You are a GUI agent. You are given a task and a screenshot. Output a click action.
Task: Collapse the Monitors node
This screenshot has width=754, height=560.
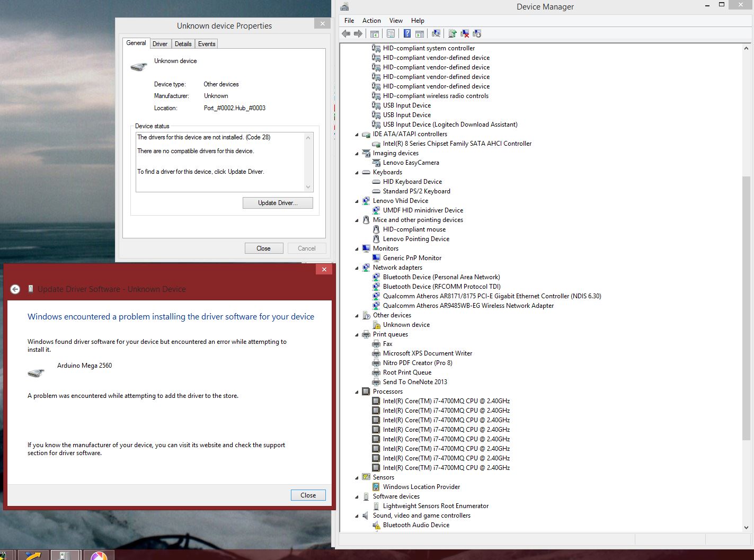pos(357,249)
